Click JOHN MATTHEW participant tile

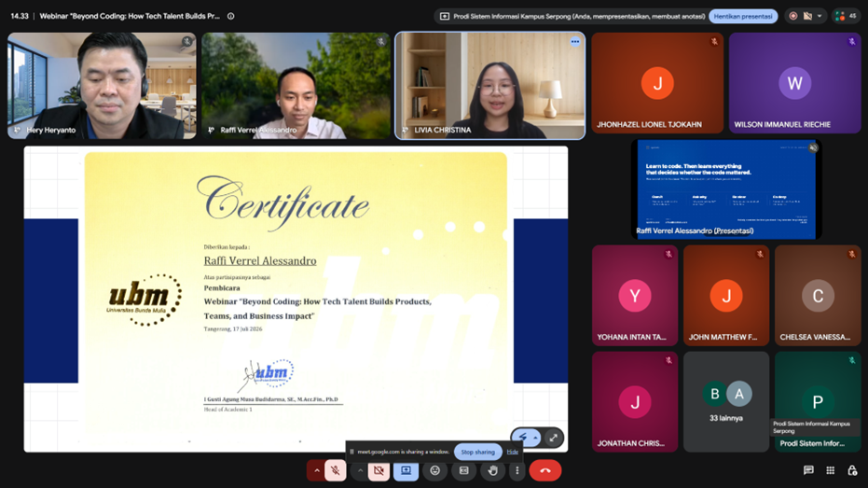tap(726, 295)
